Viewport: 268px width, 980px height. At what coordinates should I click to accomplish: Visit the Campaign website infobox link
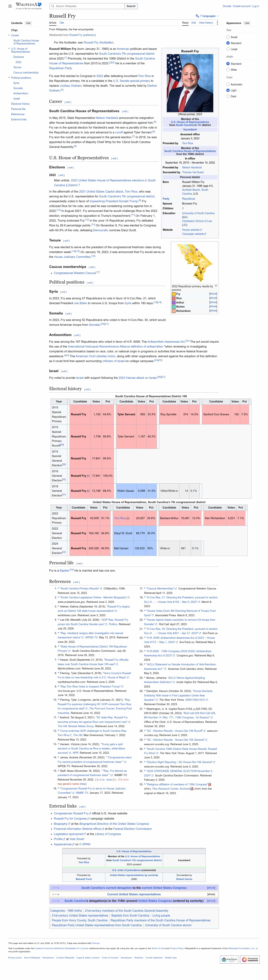194,234
